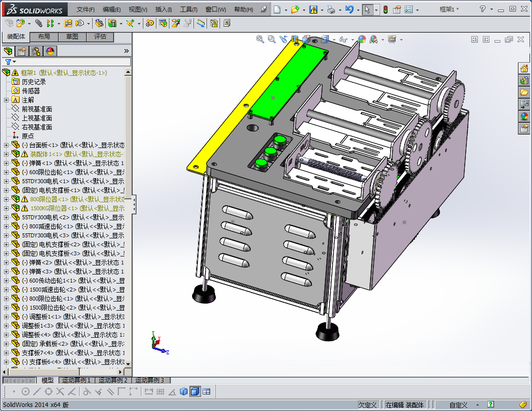Click the Rebuild traffic light icon
The width and height of the screenshot is (532, 411).
pos(386,10)
